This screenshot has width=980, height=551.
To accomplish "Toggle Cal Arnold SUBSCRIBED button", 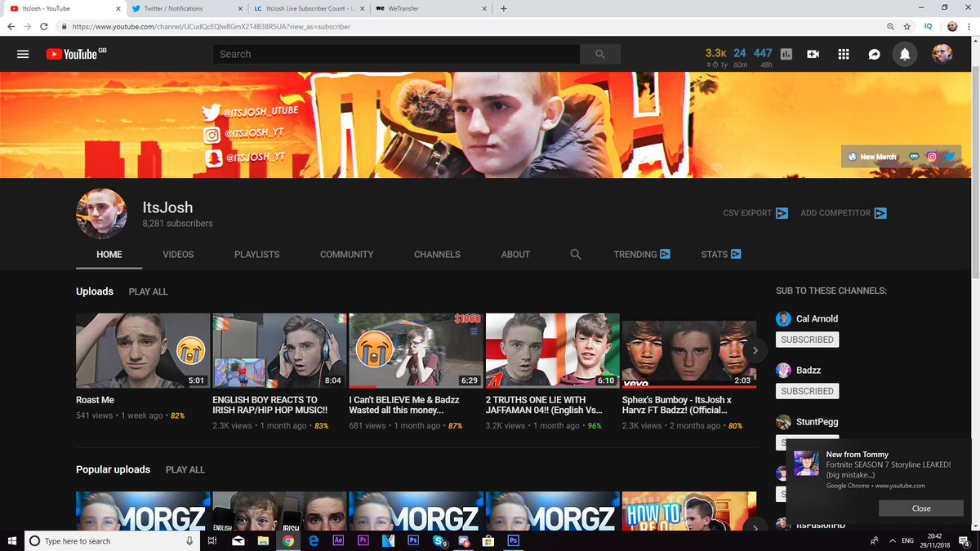I will [x=807, y=340].
